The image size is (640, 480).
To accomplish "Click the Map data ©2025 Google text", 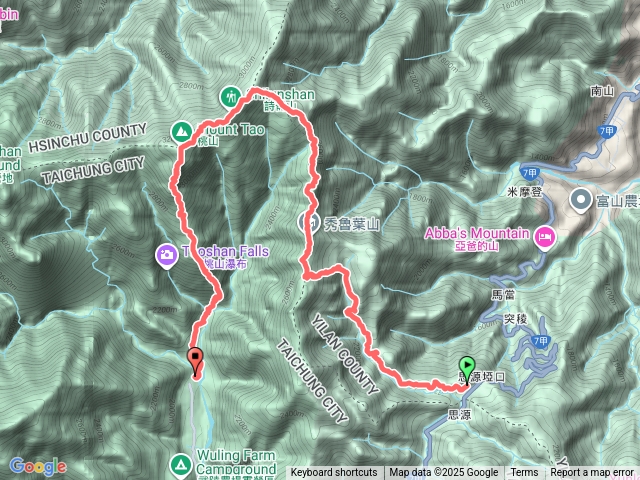I will [x=444, y=473].
